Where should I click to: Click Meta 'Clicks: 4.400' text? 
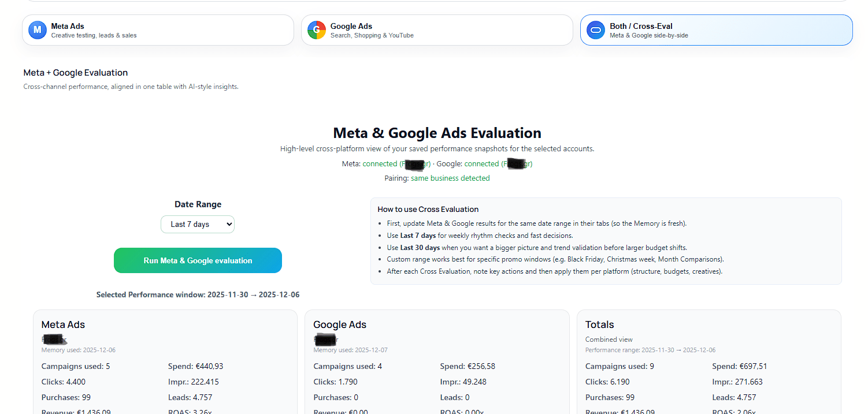64,382
